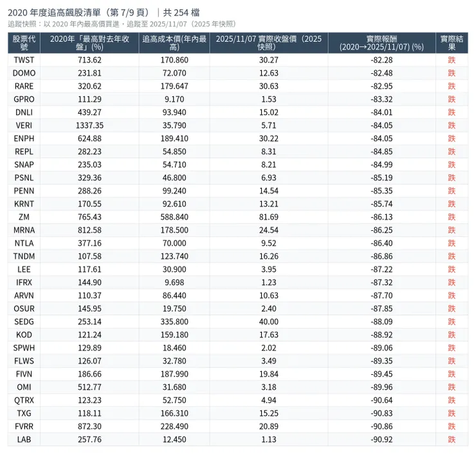476x454 pixels.
Task: Click the -88.09 return value
Action: [x=381, y=322]
